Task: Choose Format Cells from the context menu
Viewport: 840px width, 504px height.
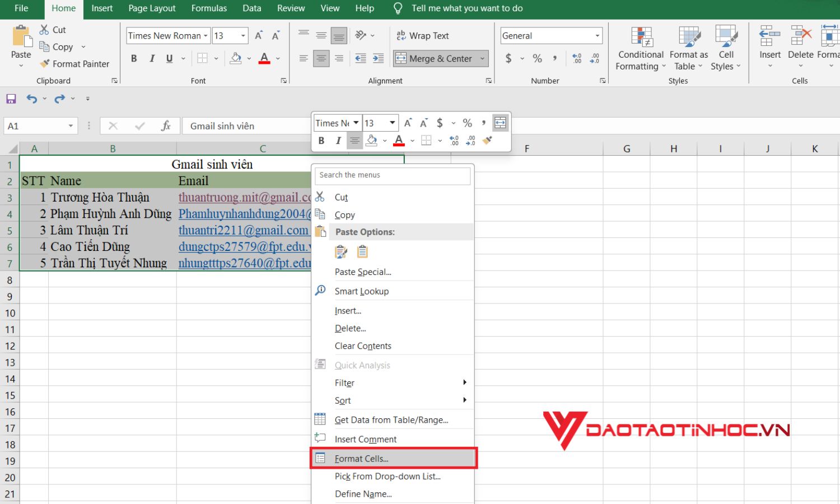Action: click(361, 458)
